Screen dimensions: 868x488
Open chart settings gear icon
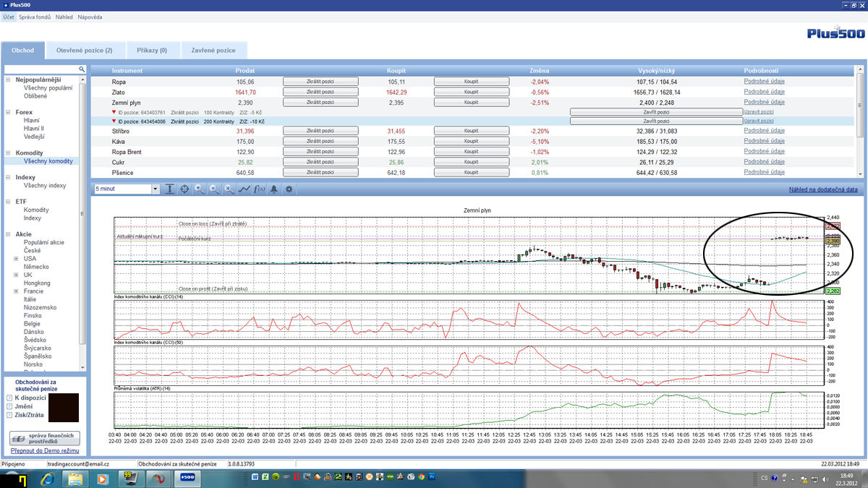(x=289, y=189)
